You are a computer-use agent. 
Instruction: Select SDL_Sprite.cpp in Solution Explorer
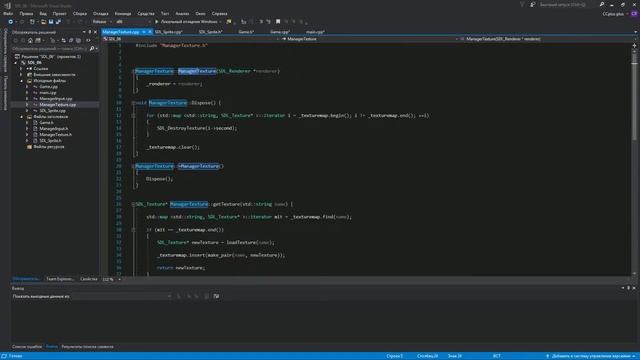[x=52, y=111]
